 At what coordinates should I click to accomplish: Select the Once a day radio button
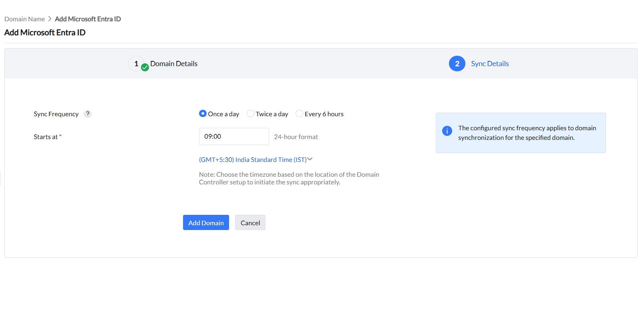coord(203,114)
